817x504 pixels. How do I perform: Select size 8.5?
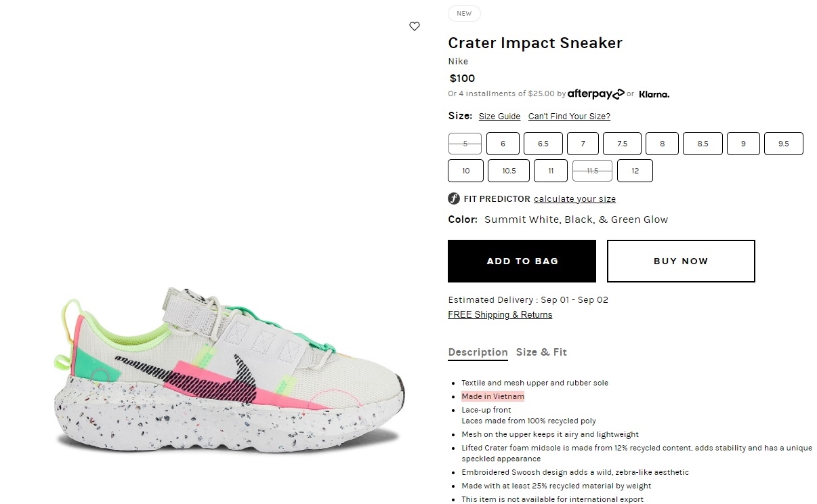pos(703,144)
